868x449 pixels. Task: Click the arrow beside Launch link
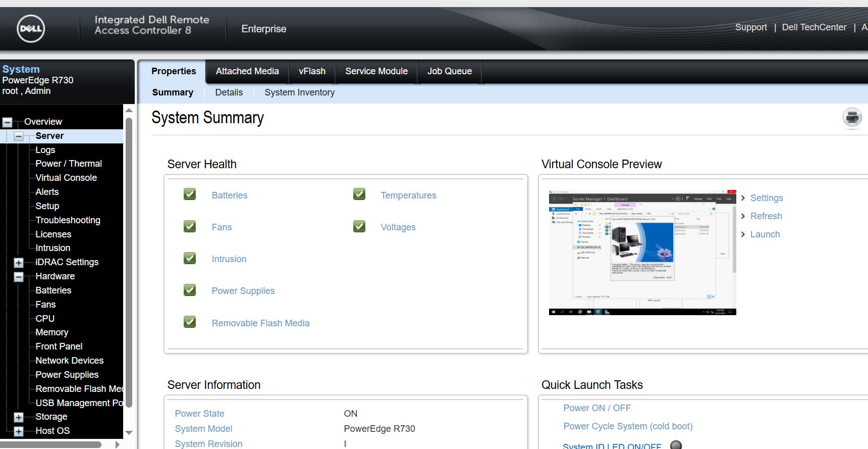tap(743, 234)
